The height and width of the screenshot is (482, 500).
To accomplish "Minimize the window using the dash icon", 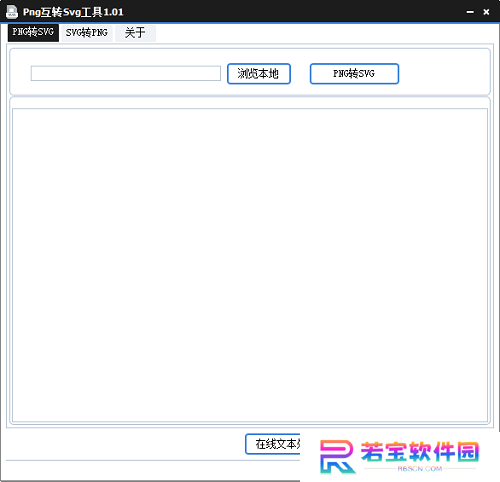I will [x=470, y=12].
